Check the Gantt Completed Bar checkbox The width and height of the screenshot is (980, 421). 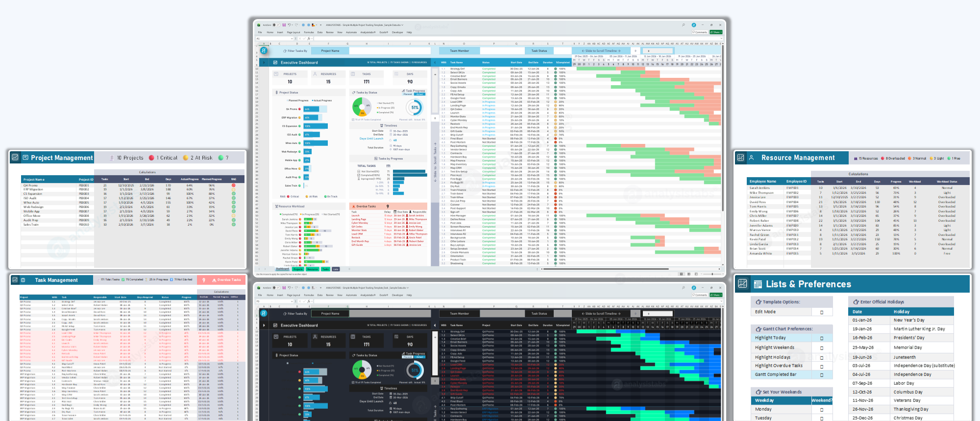(x=822, y=375)
